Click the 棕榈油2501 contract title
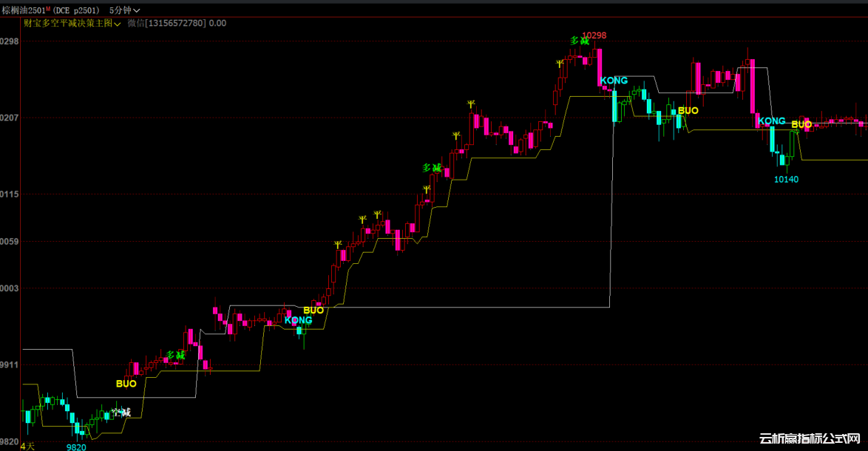 (x=24, y=10)
